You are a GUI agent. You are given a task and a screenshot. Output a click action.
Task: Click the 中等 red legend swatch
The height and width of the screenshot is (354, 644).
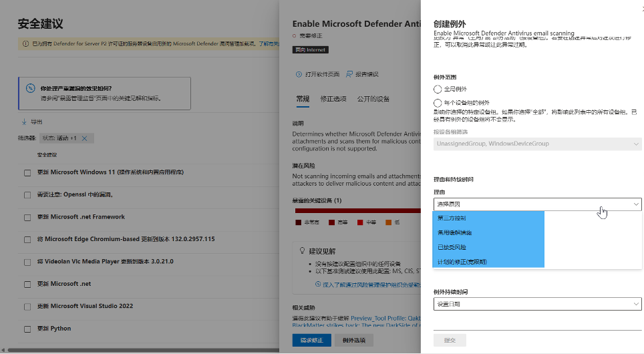pos(360,222)
